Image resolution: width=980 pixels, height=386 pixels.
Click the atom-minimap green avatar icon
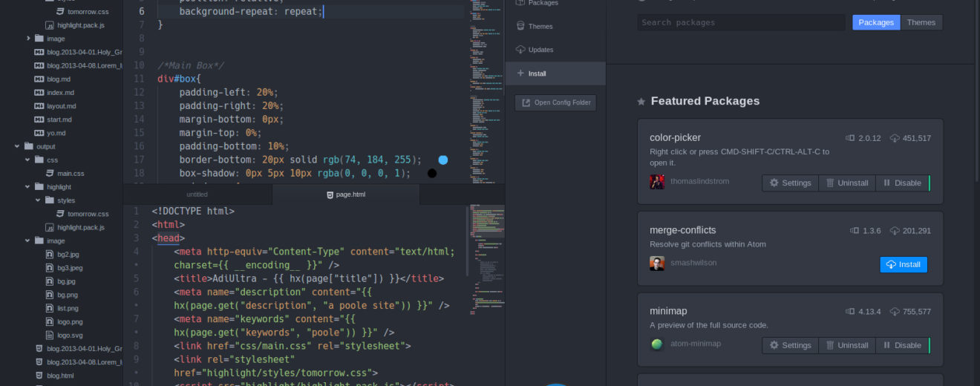[x=657, y=344]
